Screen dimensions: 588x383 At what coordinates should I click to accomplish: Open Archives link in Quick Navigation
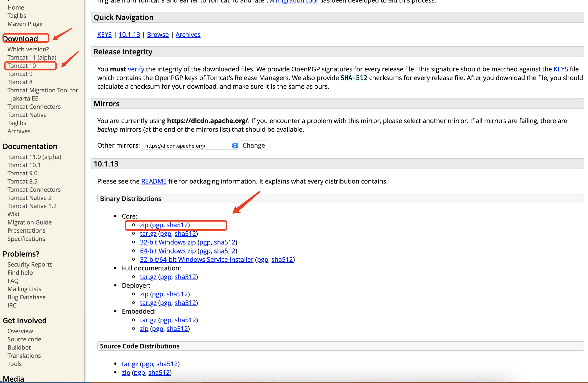(x=188, y=35)
